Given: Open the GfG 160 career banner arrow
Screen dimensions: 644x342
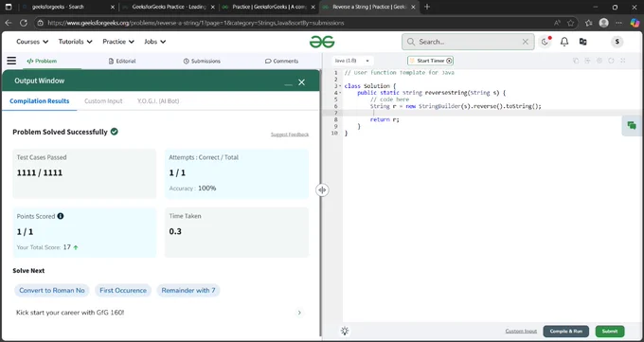Looking at the screenshot, I should pyautogui.click(x=299, y=313).
